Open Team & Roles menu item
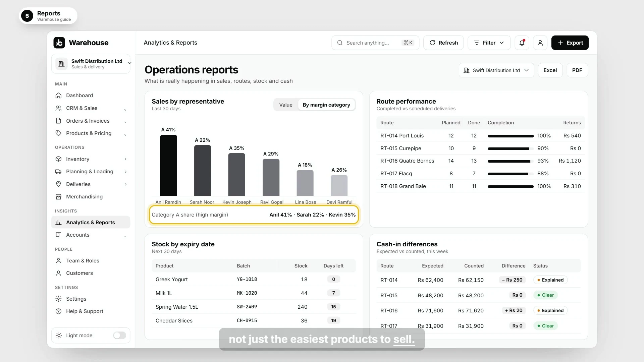 (91, 260)
